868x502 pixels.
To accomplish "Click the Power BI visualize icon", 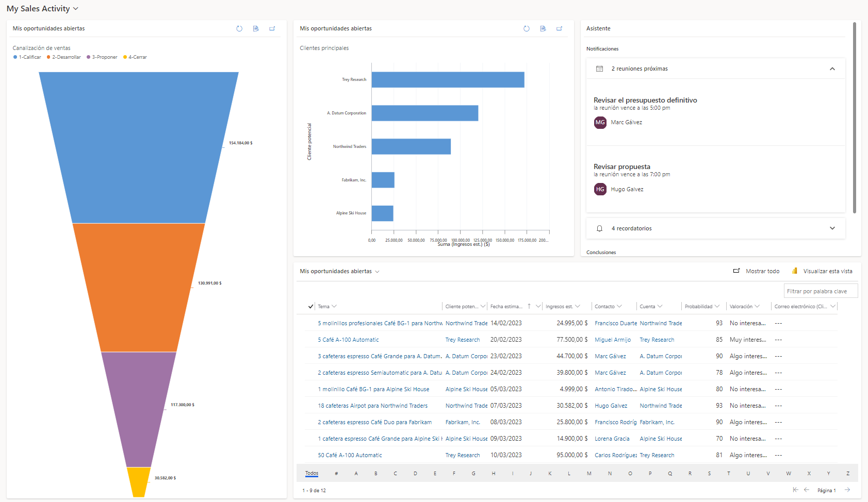I will [x=795, y=271].
